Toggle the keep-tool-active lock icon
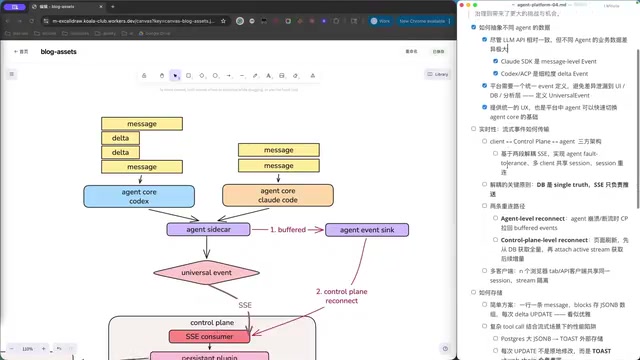 [144, 76]
